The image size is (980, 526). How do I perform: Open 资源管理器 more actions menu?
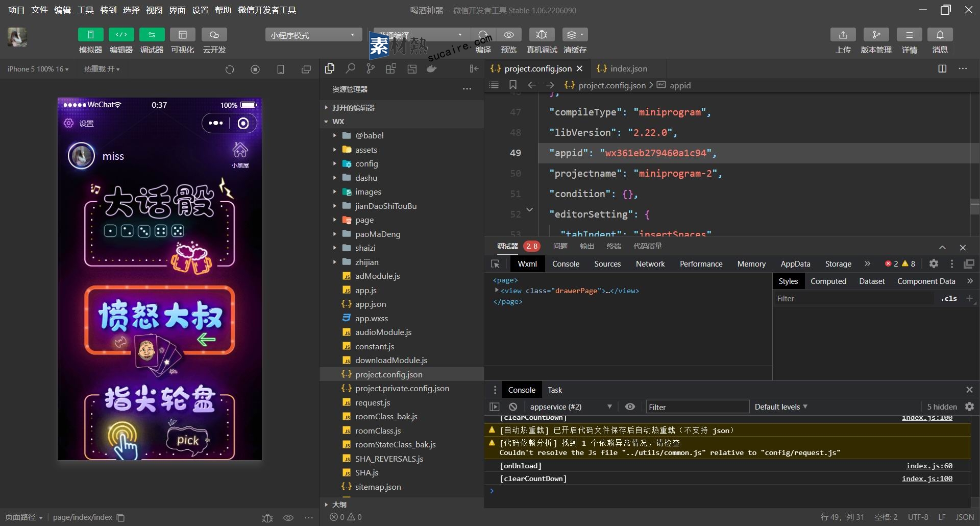coord(467,89)
